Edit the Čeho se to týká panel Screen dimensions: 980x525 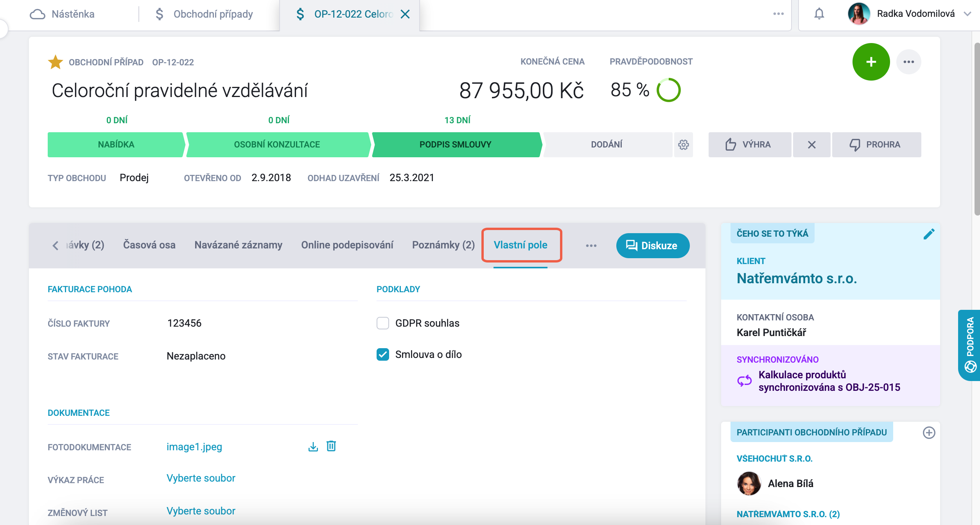929,234
